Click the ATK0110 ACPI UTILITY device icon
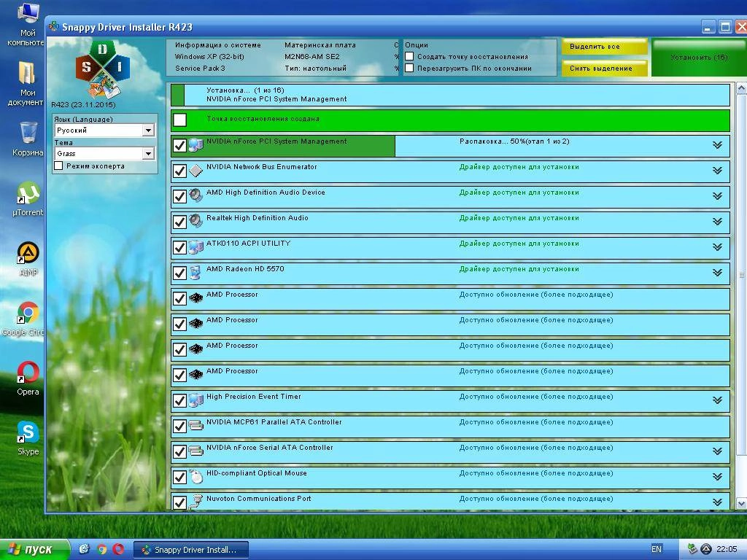This screenshot has height=560, width=747. click(x=196, y=247)
